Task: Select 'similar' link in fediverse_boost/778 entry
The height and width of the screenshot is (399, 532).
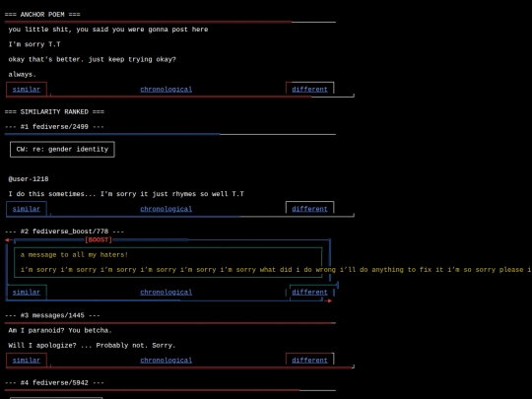Action: tap(27, 293)
